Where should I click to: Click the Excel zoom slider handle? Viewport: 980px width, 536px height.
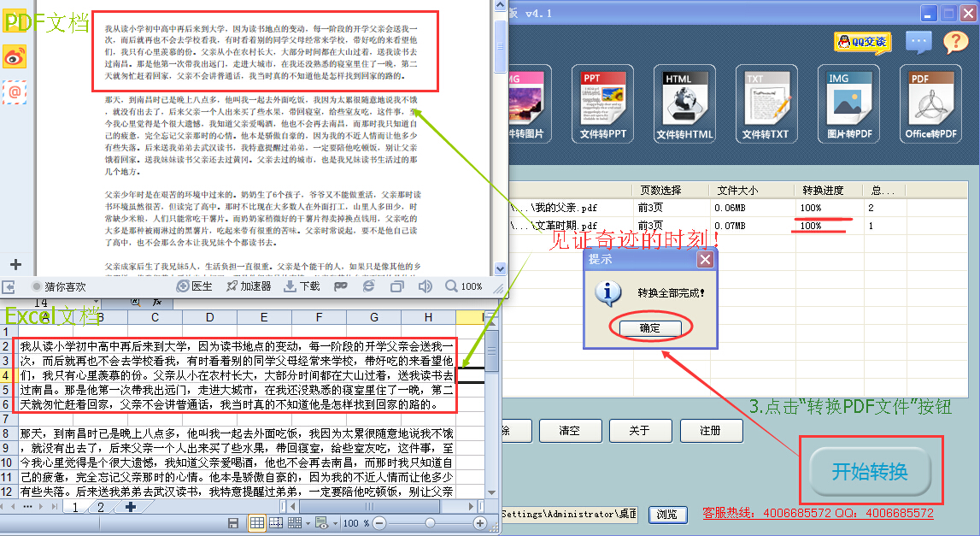tap(430, 523)
